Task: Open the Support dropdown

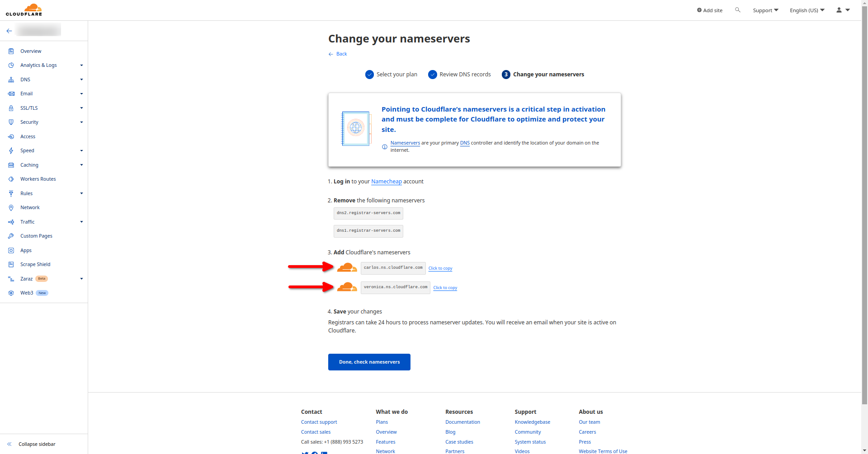Action: coord(765,10)
